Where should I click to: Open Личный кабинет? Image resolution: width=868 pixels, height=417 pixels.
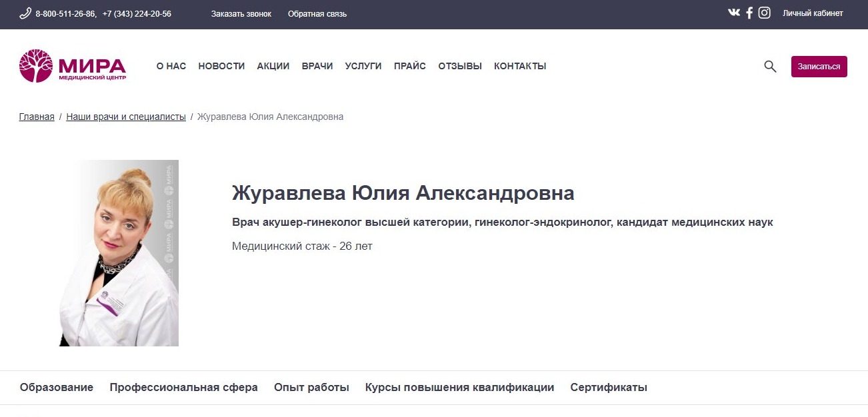[x=813, y=13]
